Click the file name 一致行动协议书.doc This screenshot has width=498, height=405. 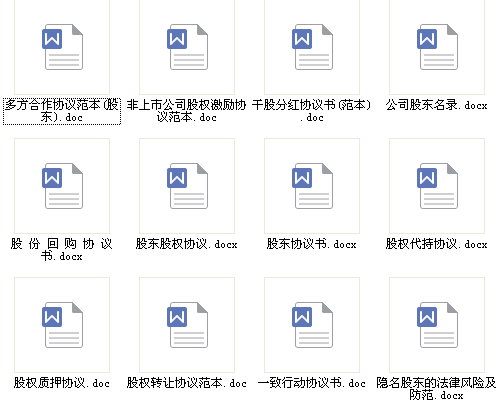[312, 383]
